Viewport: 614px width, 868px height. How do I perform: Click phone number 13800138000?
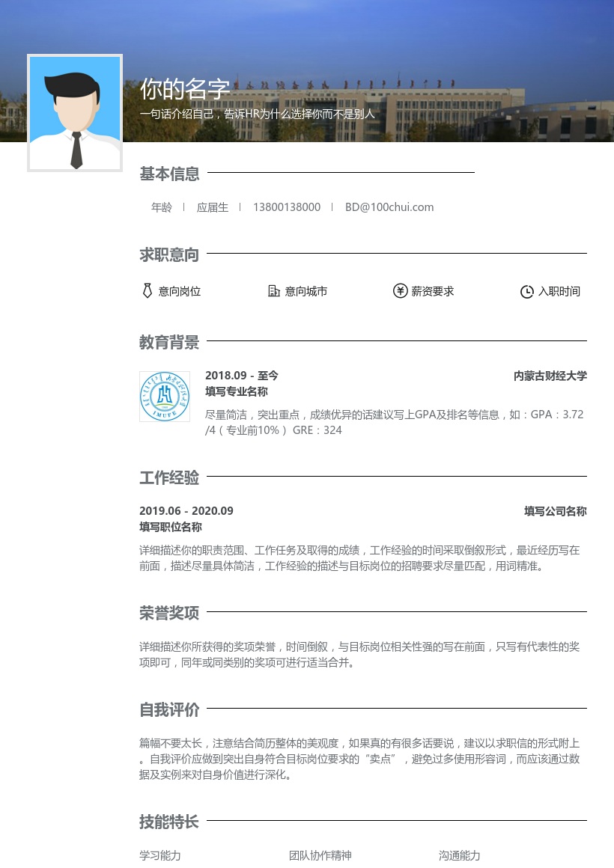pyautogui.click(x=287, y=207)
